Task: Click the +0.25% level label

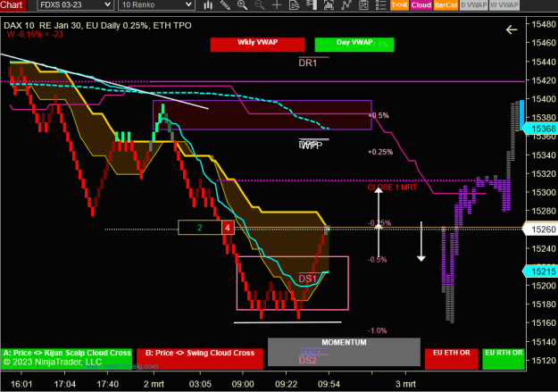Action: pos(380,152)
